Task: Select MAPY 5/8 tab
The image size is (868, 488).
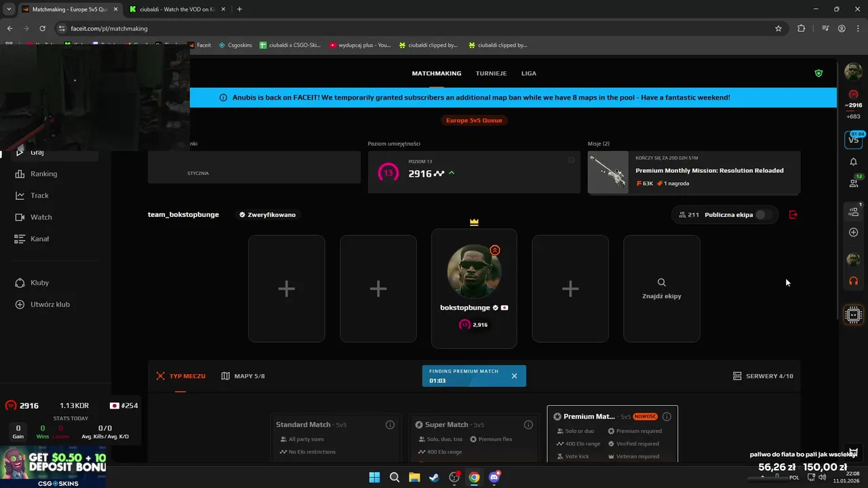Action: tap(243, 376)
